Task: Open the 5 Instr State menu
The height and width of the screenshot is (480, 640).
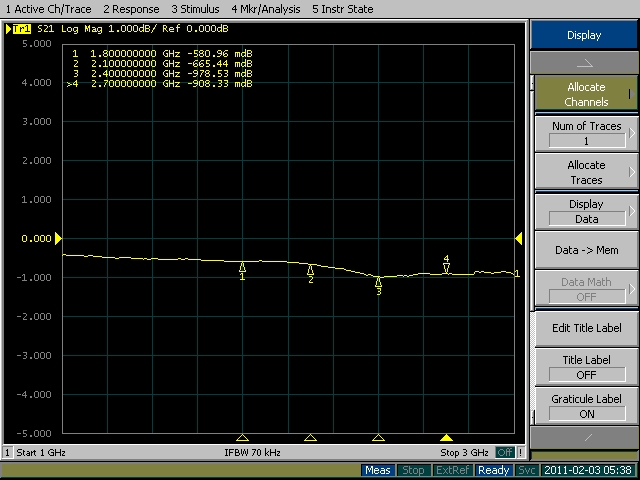Action: [x=342, y=9]
